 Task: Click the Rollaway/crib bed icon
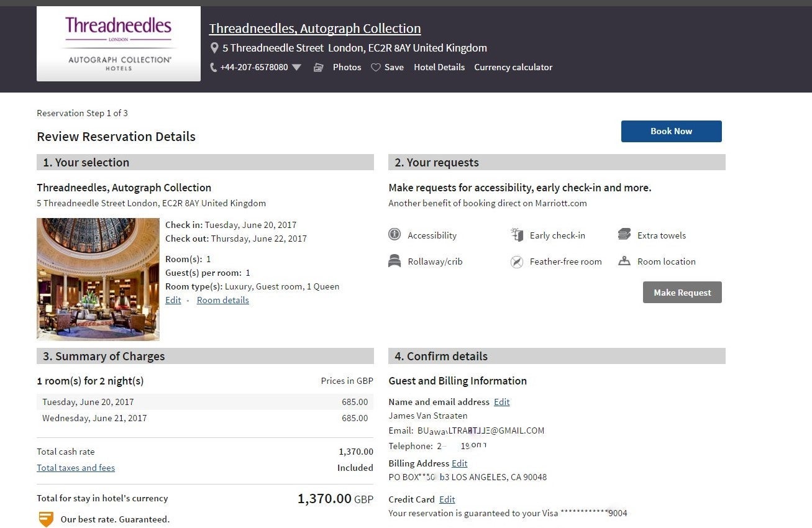tap(394, 261)
